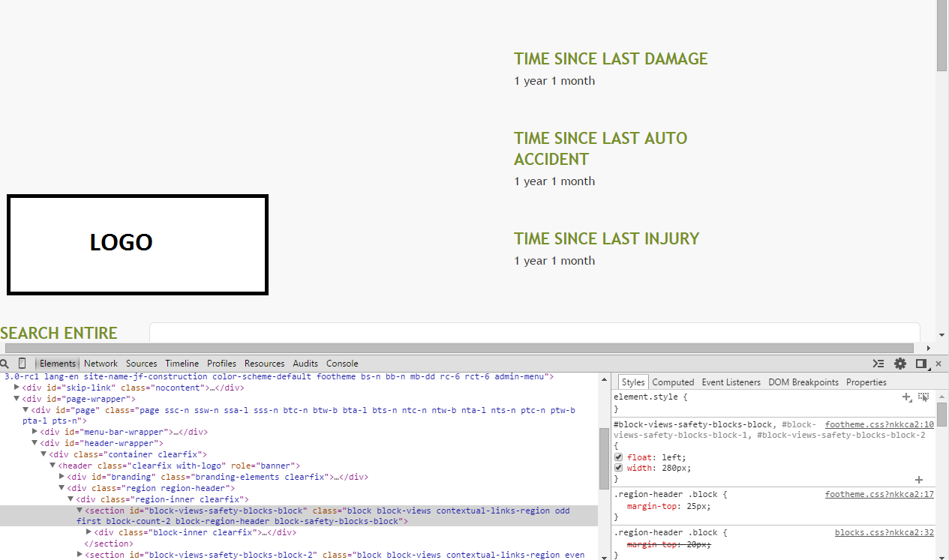Show the console drawer icon
949x560 pixels.
pos(878,364)
